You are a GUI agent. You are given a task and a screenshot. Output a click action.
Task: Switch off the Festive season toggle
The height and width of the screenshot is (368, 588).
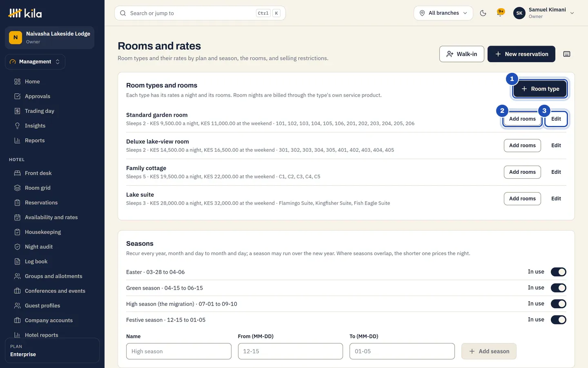tap(559, 320)
